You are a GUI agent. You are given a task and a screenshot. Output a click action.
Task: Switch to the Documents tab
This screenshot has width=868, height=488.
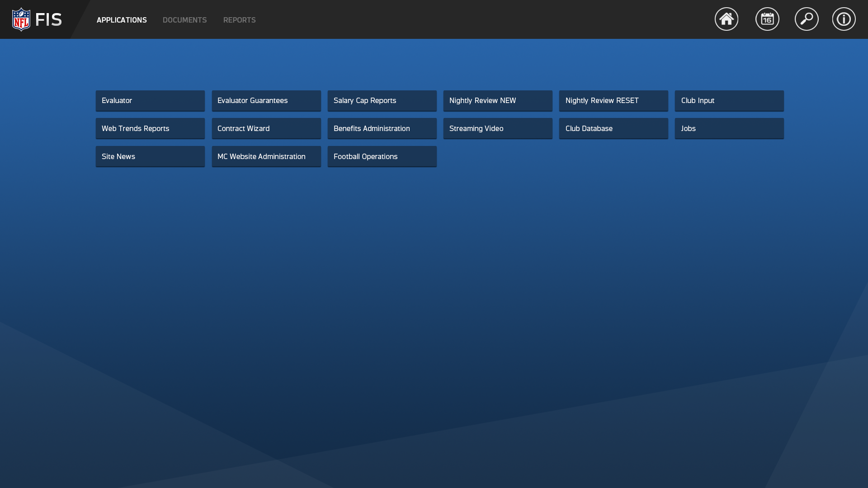(184, 20)
